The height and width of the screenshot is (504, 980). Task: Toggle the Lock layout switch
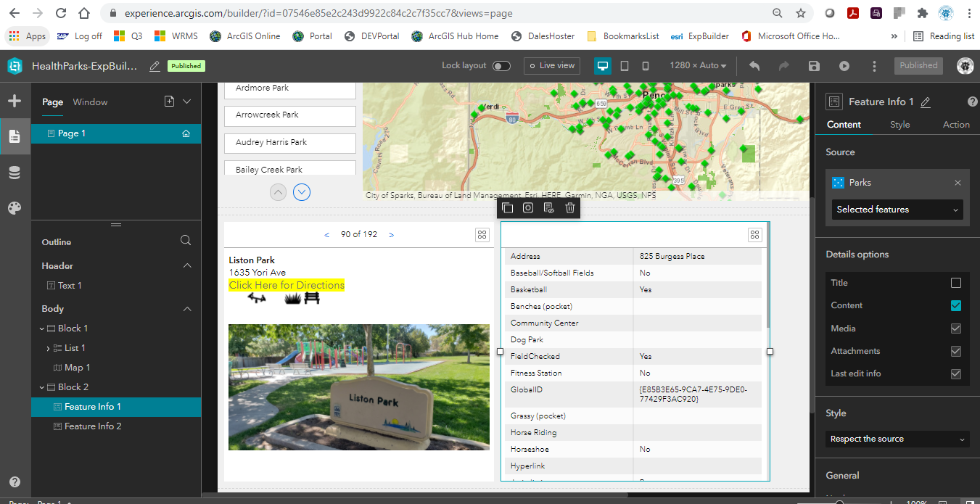(x=501, y=66)
